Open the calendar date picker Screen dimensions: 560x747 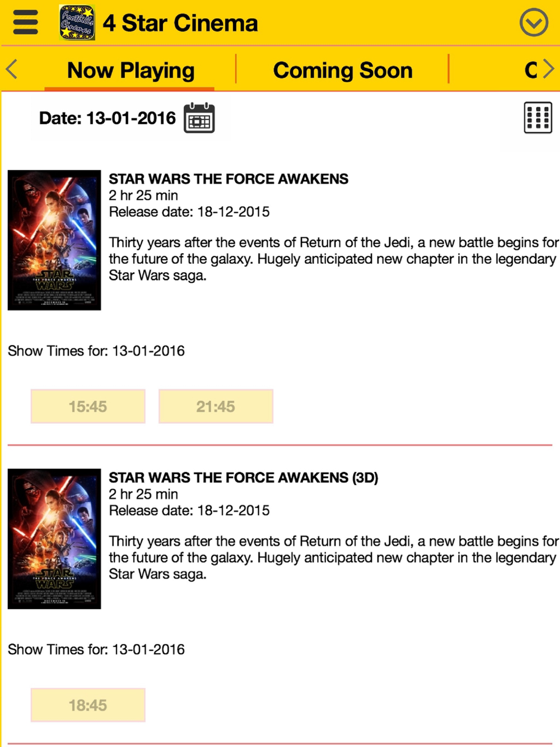199,118
